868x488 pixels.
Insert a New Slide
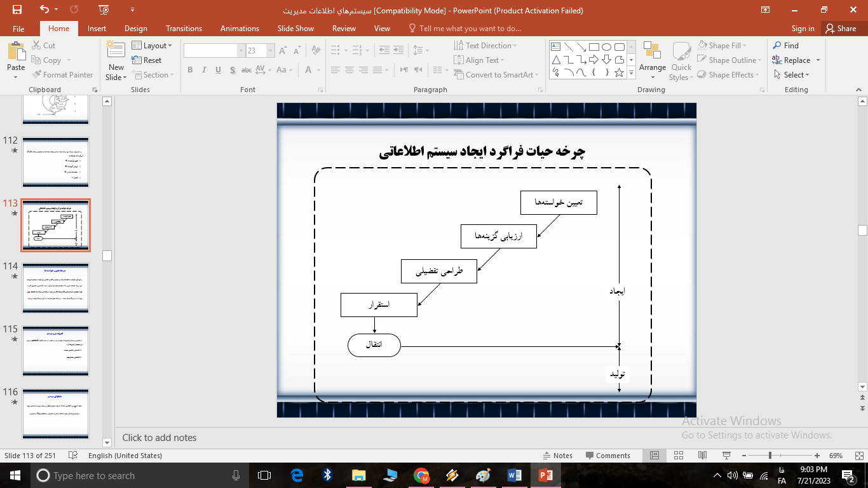[x=116, y=60]
